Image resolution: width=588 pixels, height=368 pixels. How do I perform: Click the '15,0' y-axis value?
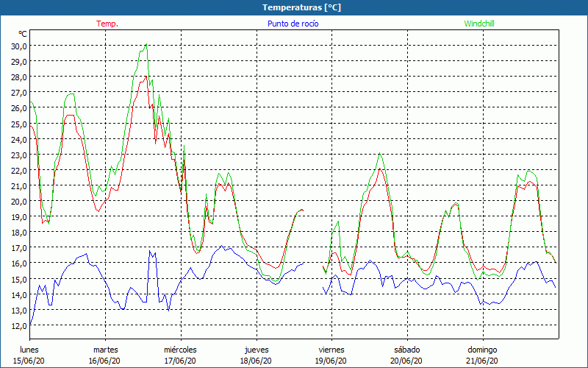[x=19, y=280]
